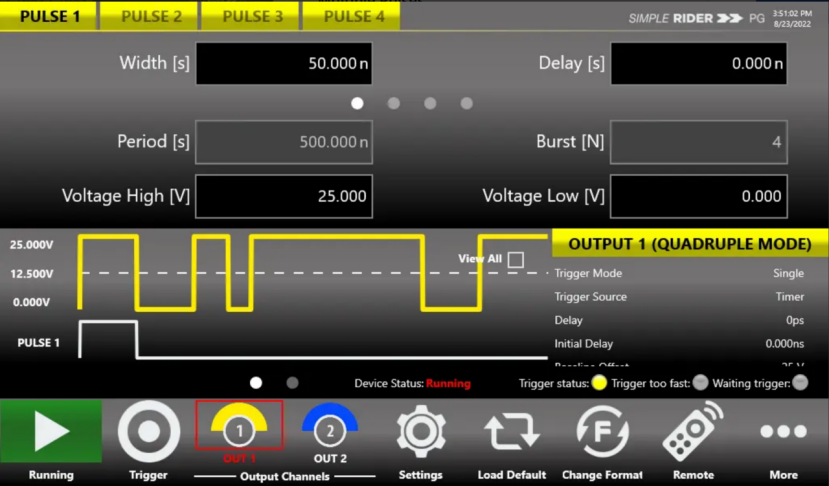This screenshot has width=829, height=486.
Task: Select the second parameter page dot
Action: pyautogui.click(x=394, y=103)
